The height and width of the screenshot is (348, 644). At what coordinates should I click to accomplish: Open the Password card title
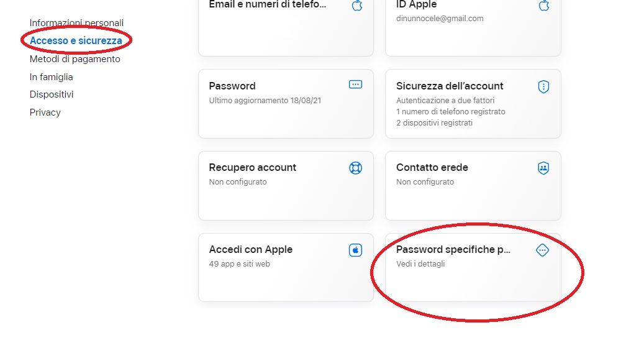coord(232,86)
